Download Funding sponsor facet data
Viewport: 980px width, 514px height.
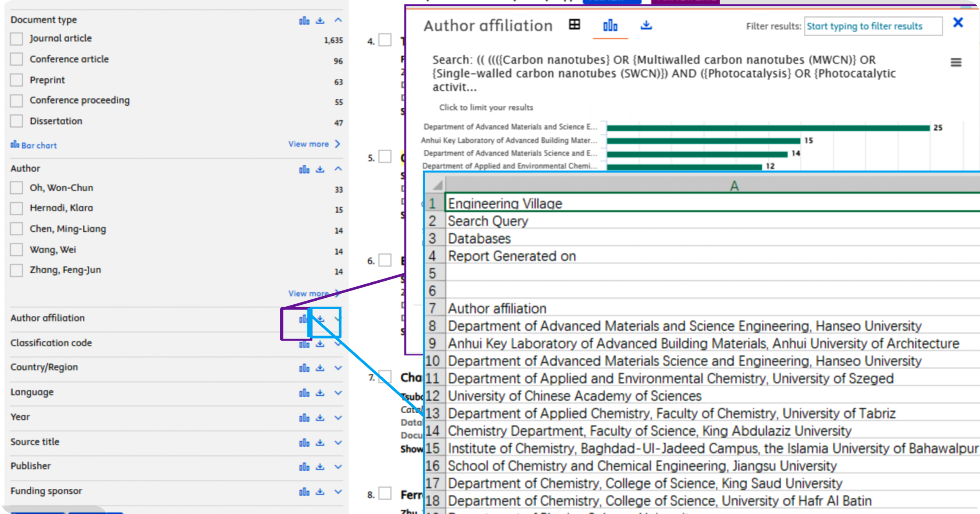320,492
